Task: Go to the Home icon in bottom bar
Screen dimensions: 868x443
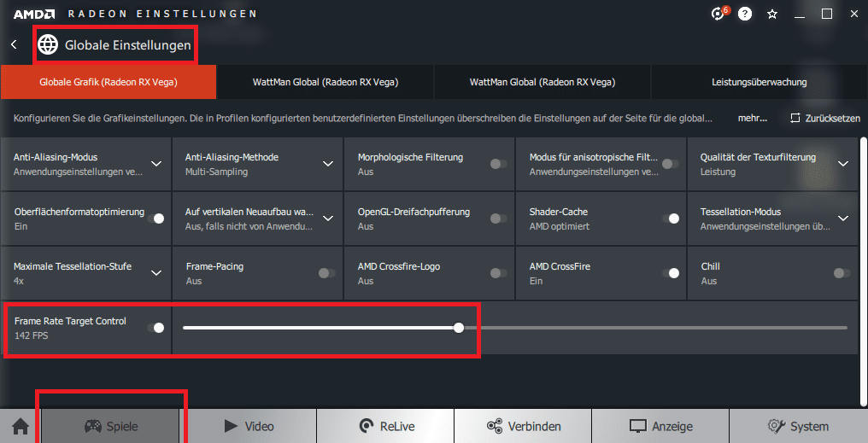Action: tap(21, 427)
